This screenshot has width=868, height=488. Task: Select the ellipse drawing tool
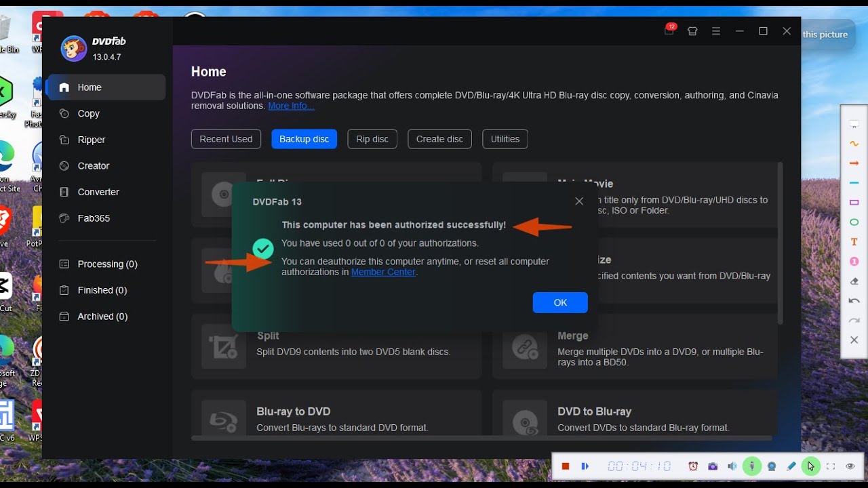coord(854,222)
